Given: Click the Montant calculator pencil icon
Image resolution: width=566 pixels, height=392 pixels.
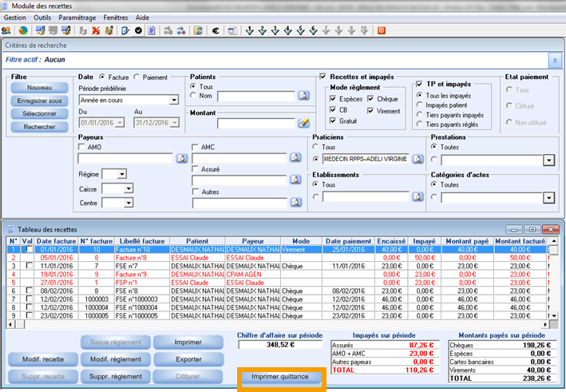Looking at the screenshot, I should tap(303, 123).
